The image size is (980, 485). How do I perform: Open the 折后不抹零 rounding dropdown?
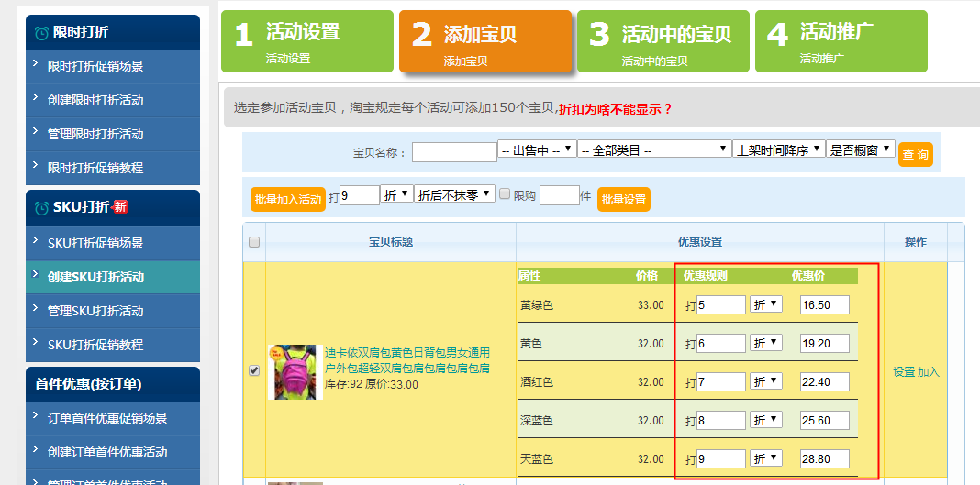point(455,194)
